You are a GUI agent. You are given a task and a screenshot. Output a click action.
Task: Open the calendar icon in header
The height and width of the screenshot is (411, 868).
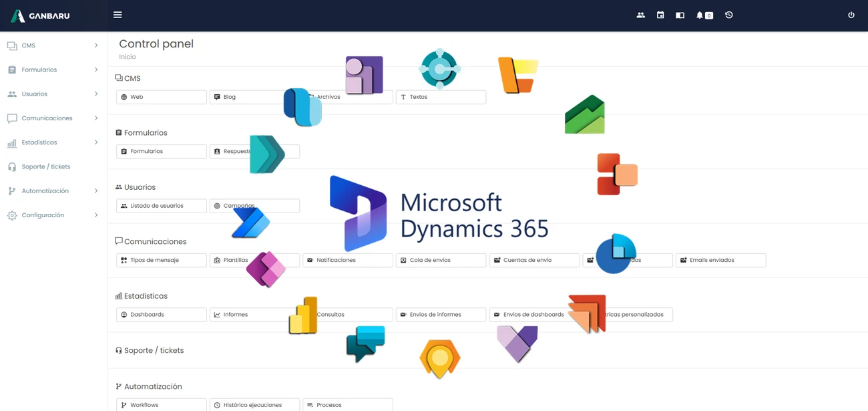(x=660, y=15)
